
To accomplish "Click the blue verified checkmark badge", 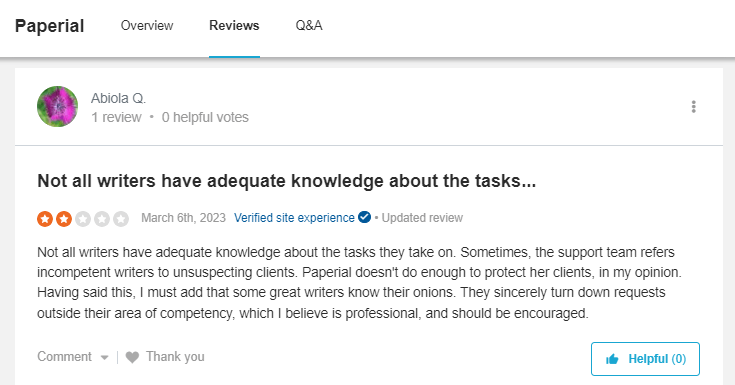I will pyautogui.click(x=364, y=217).
